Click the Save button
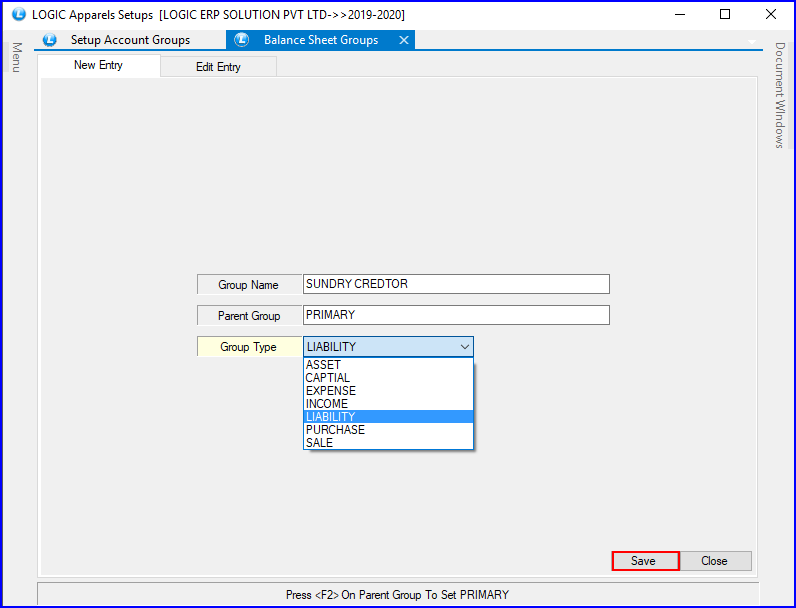Viewport: 796px width, 608px height. tap(645, 561)
